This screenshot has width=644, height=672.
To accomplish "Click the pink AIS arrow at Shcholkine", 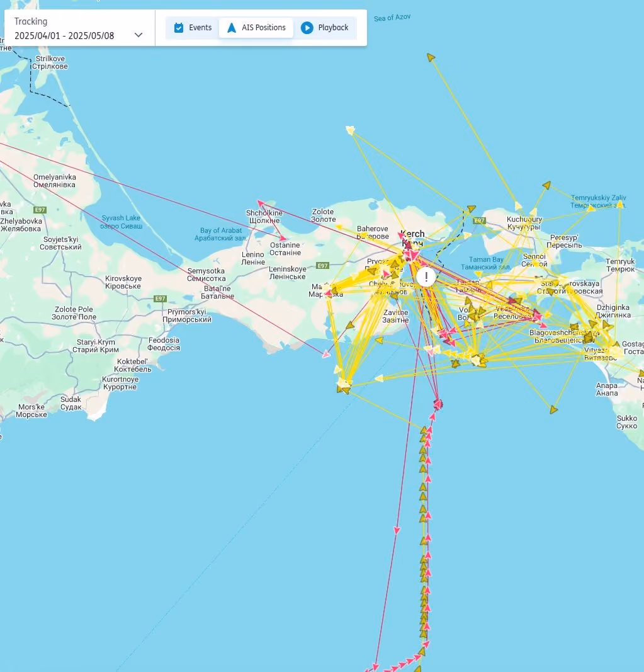I will point(260,203).
